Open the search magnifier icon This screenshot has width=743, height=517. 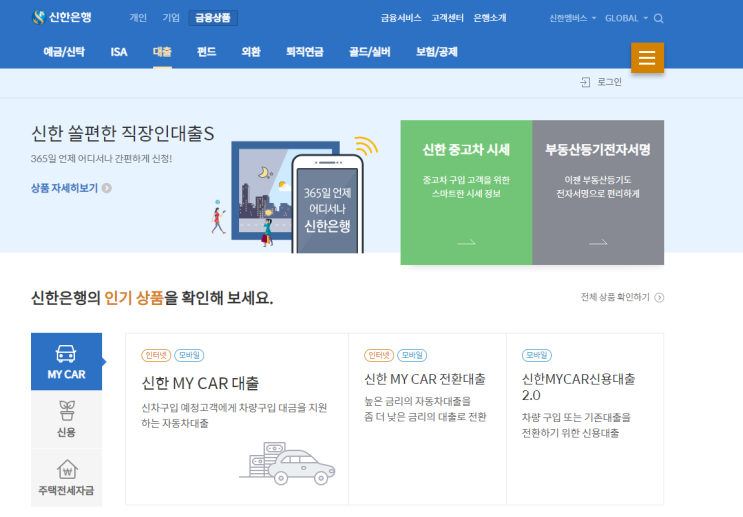[x=658, y=18]
